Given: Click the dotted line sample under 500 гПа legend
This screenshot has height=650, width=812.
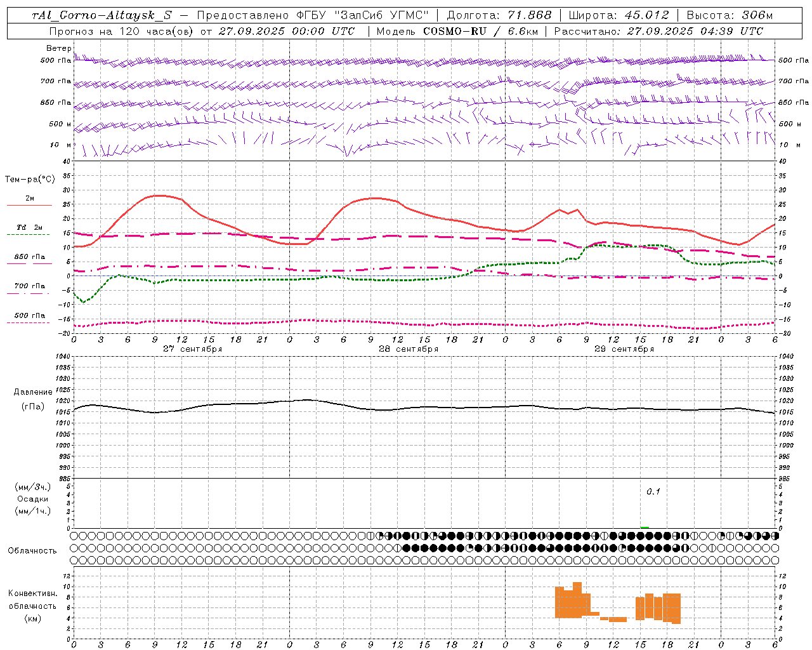Looking at the screenshot, I should (29, 322).
